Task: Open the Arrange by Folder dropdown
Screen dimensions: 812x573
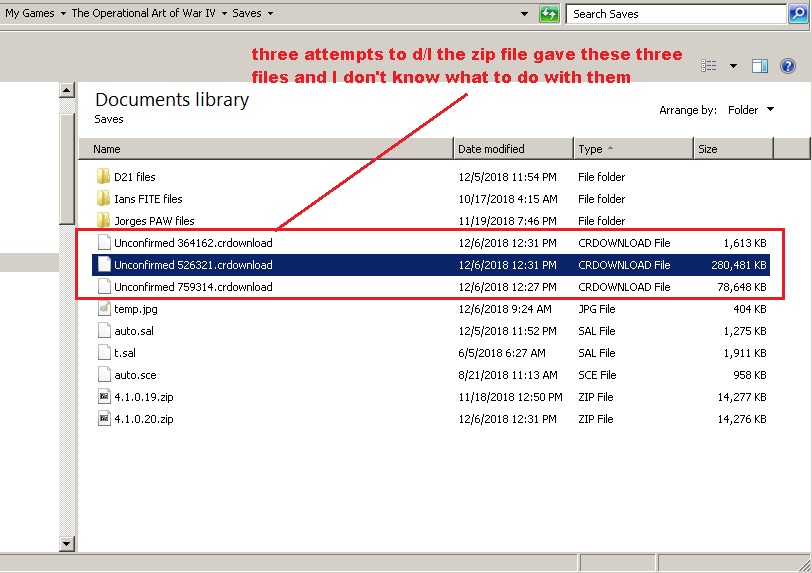Action: (x=751, y=110)
